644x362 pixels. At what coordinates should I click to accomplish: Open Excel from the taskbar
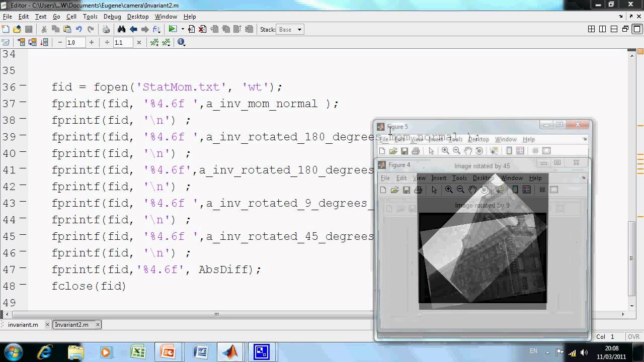pyautogui.click(x=138, y=351)
